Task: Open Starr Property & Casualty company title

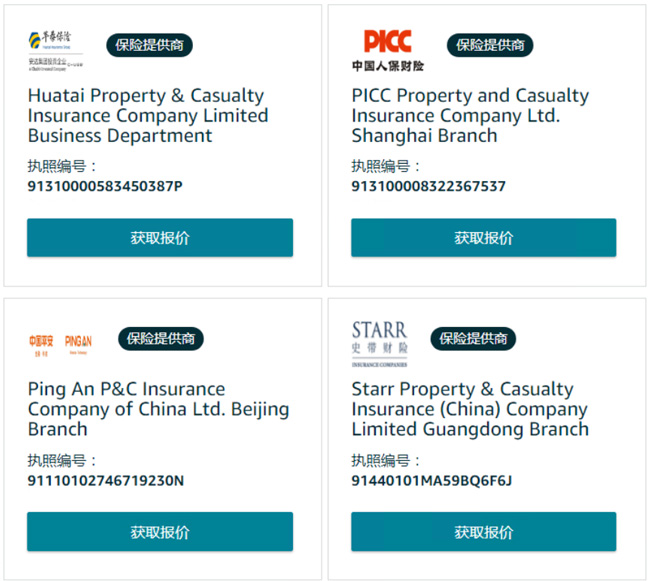Action: point(470,409)
